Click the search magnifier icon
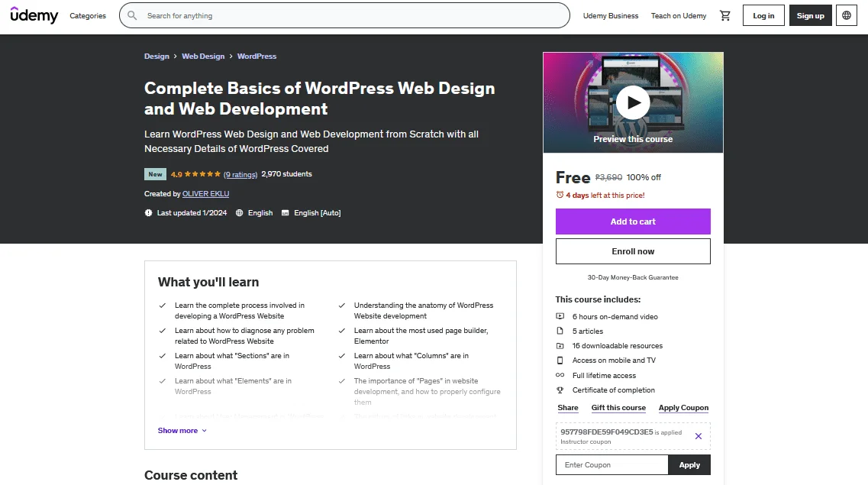The image size is (868, 485). [132, 15]
